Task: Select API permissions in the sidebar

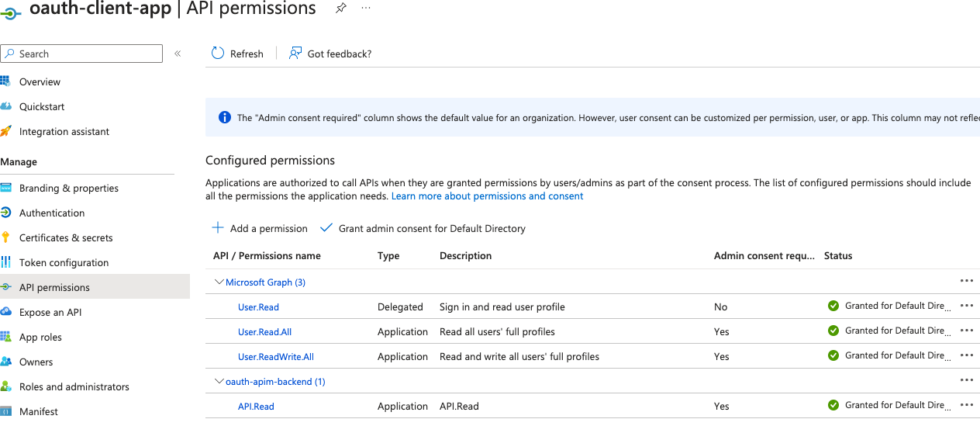Action: [x=95, y=287]
